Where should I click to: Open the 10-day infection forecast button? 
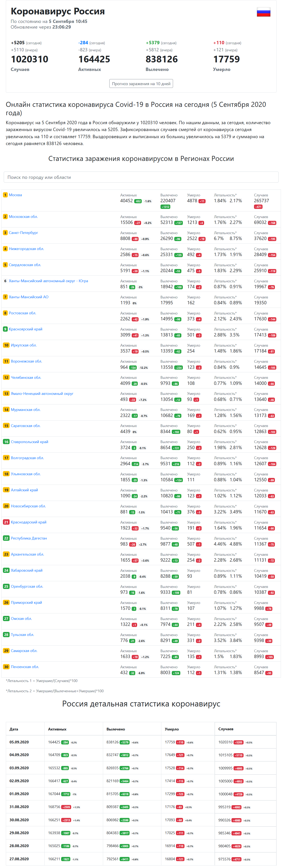point(141,83)
